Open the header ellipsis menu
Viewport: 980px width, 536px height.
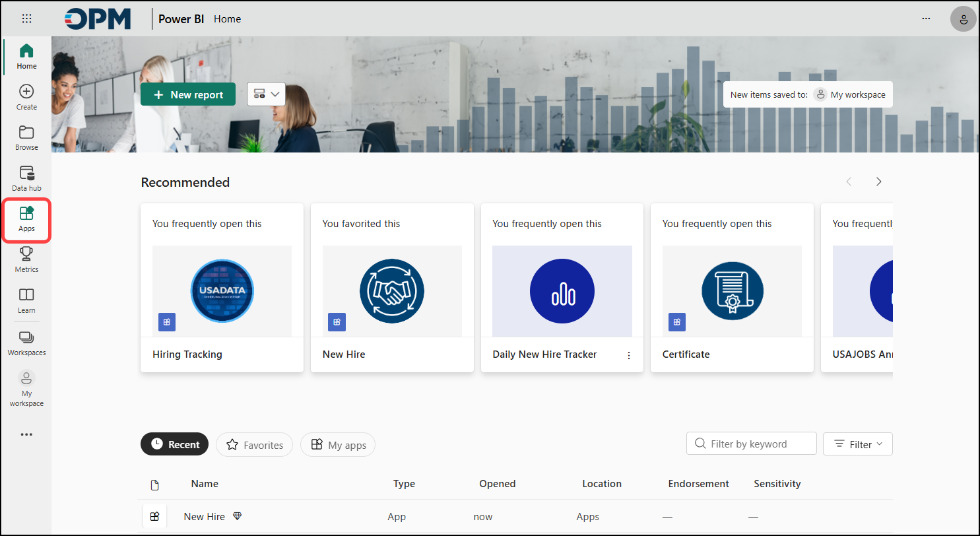(926, 18)
